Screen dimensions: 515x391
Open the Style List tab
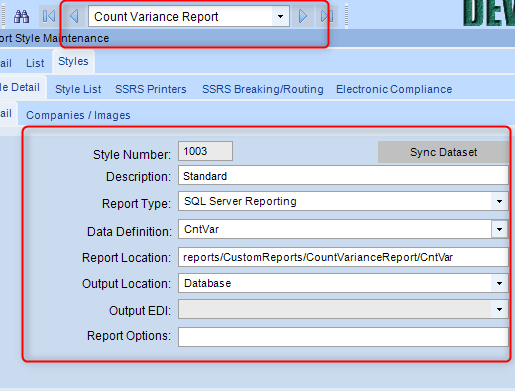coord(78,89)
